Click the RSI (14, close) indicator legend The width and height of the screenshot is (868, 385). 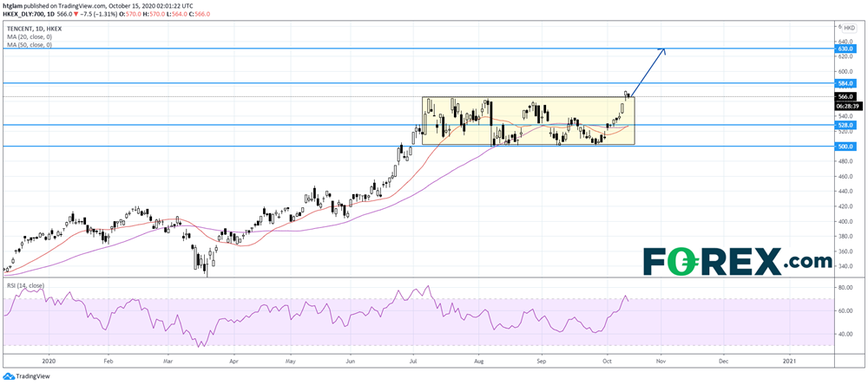(24, 285)
